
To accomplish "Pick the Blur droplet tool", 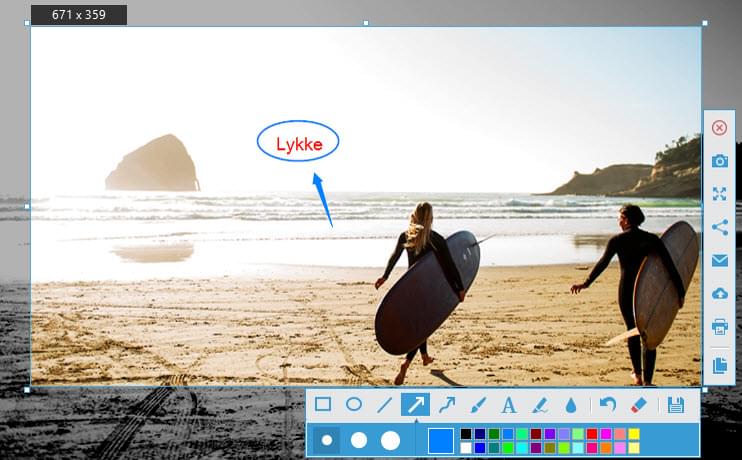I will pyautogui.click(x=571, y=405).
